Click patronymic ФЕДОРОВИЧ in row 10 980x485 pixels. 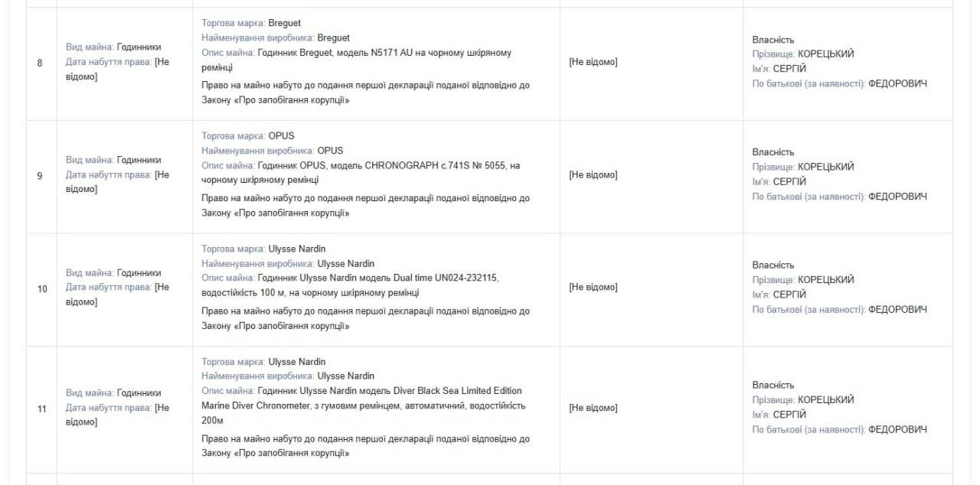(897, 309)
